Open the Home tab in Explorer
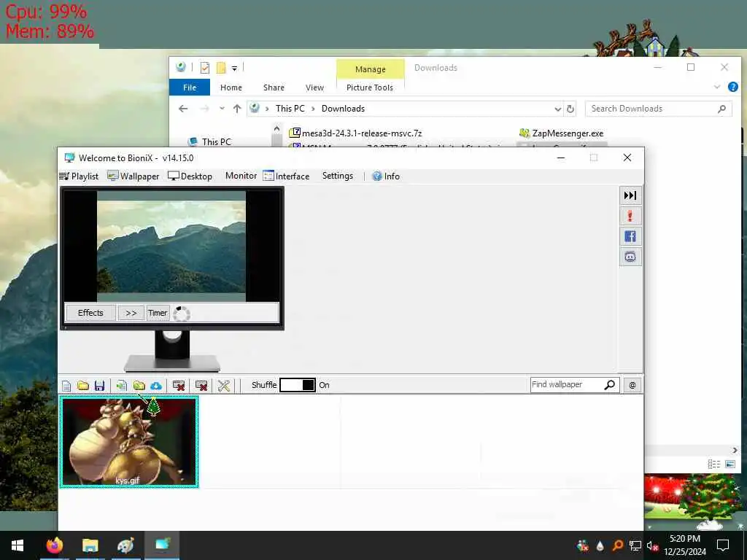The height and width of the screenshot is (560, 747). coord(231,87)
